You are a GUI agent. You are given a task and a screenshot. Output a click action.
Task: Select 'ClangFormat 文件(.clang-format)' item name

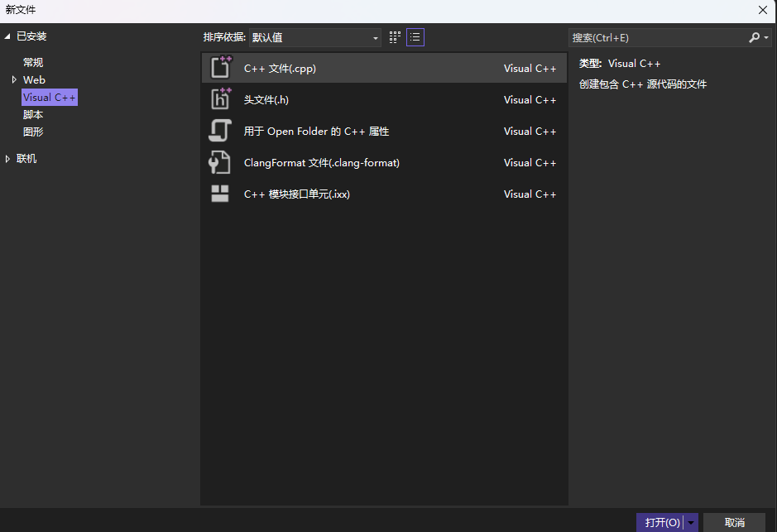(x=322, y=162)
